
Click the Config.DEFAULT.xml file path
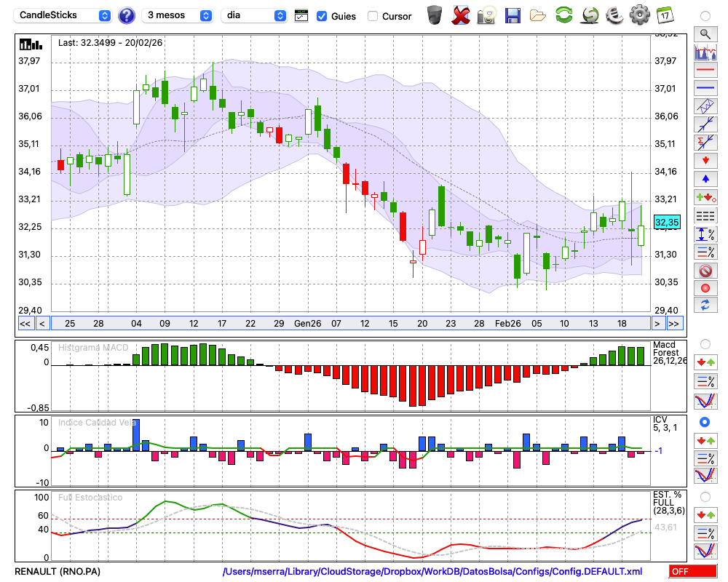432,572
